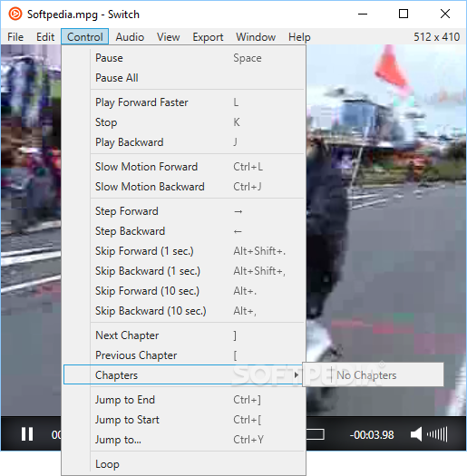The image size is (467, 476).
Task: Choose Slow Motion Backward
Action: click(184, 187)
